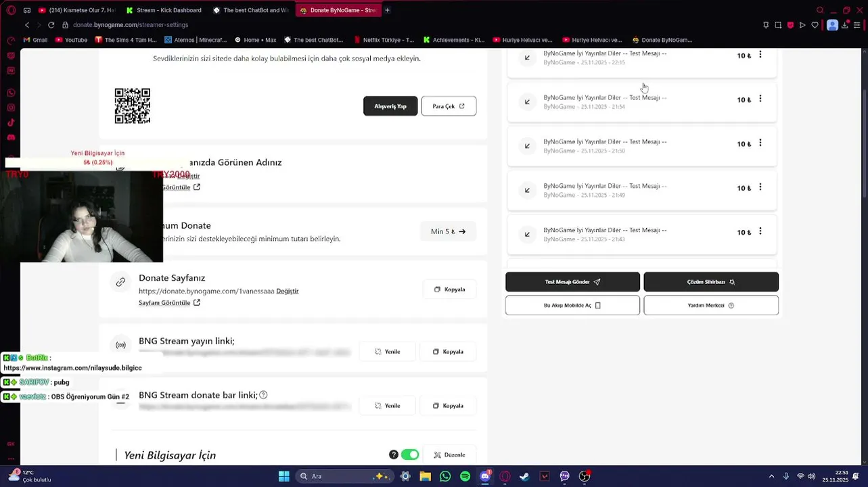The width and height of the screenshot is (868, 487).
Task: Copy Donate Sayfanız link with Kopyala
Action: coord(449,289)
